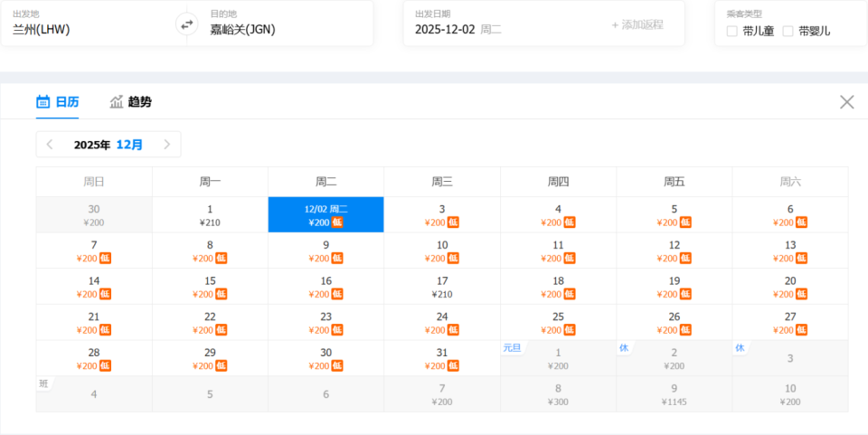Close the price calendar panel

[x=846, y=102]
